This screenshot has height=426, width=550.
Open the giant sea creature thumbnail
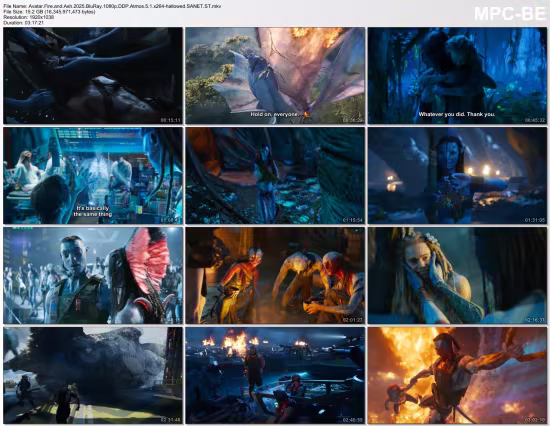[x=93, y=375]
